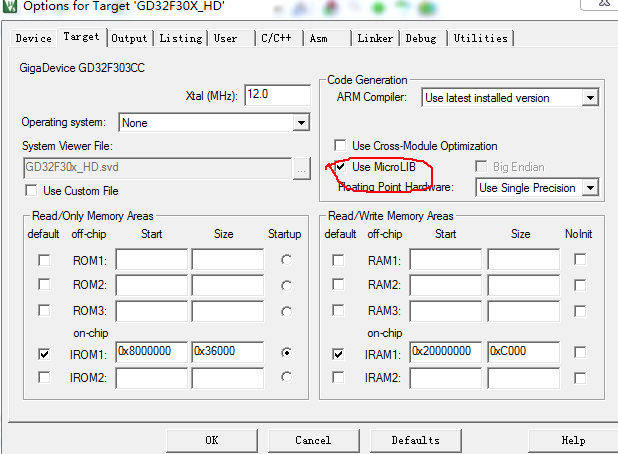Click the IROM1 Start address field
This screenshot has height=454, width=618.
[x=151, y=352]
